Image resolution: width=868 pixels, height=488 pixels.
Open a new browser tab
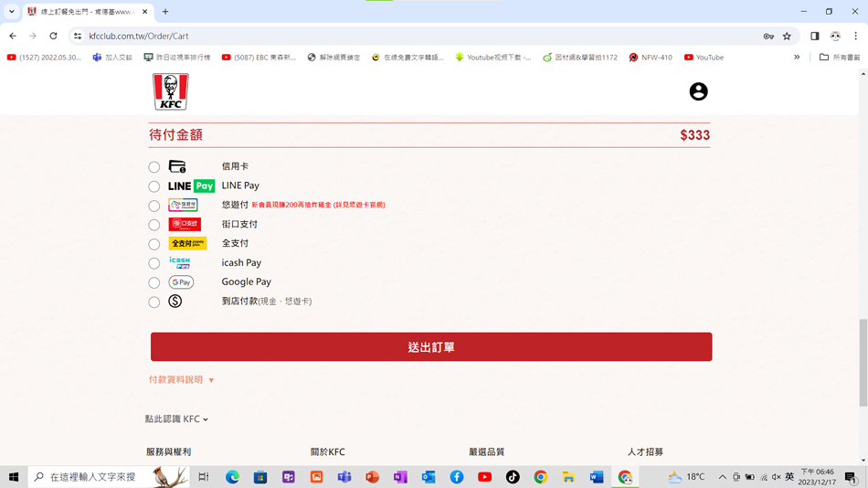[165, 12]
